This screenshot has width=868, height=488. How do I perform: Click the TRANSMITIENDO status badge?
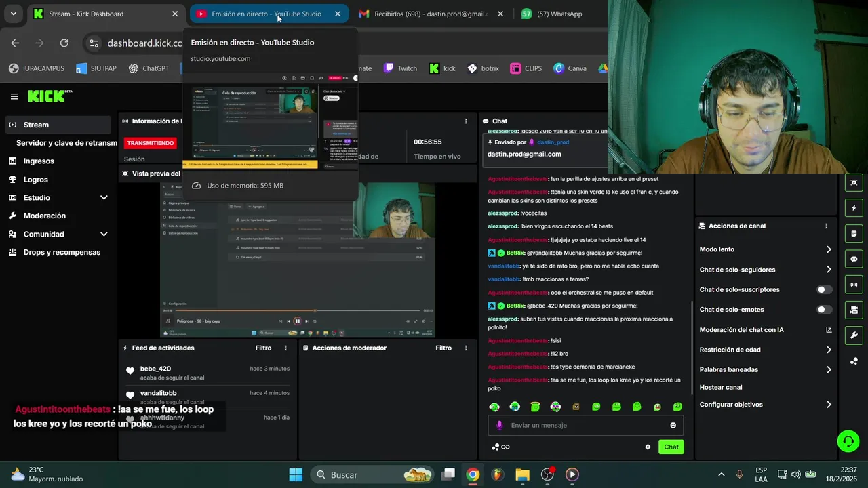pos(151,143)
